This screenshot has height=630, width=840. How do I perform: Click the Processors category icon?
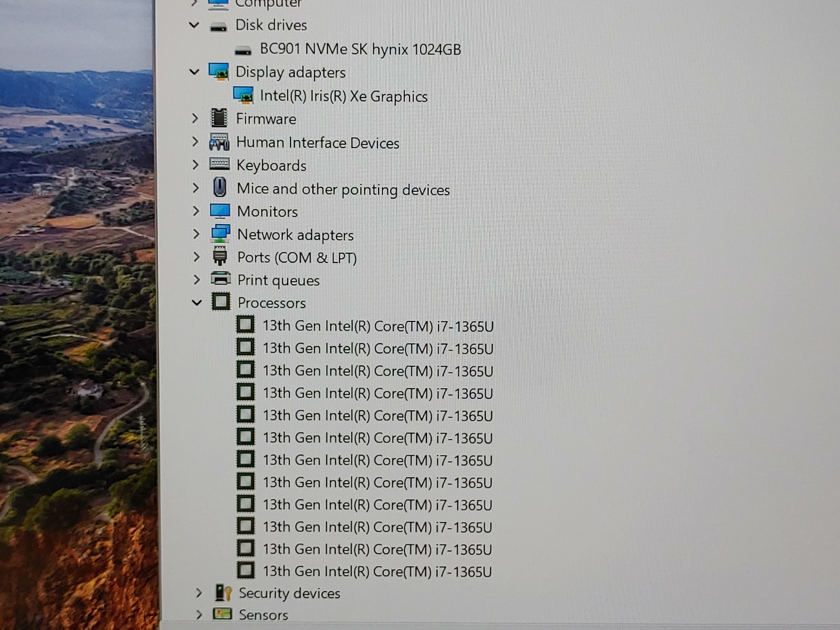point(220,302)
